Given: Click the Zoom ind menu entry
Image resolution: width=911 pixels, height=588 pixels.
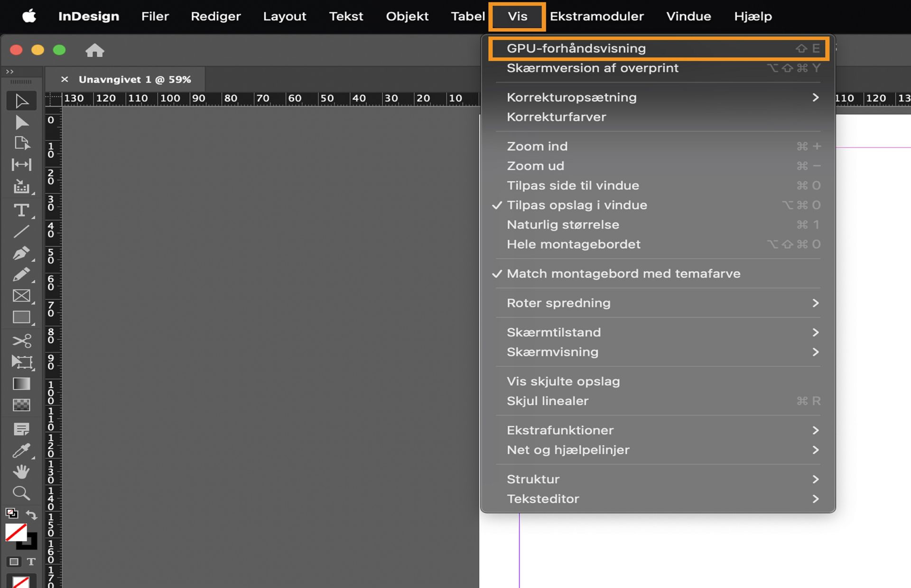Looking at the screenshot, I should click(537, 147).
